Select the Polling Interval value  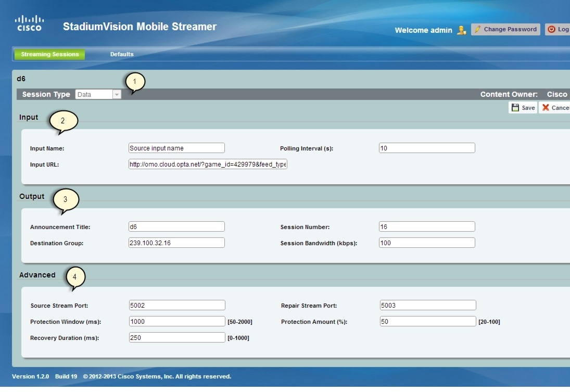[427, 147]
